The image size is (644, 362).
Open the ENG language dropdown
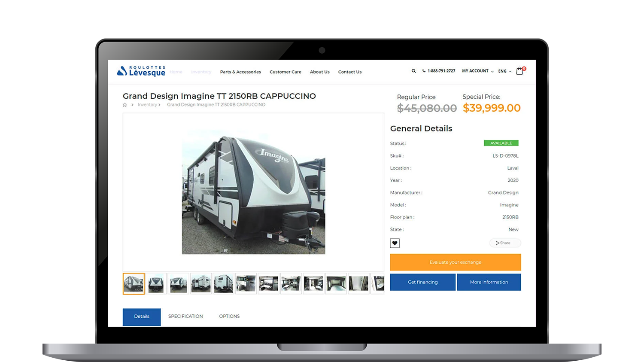point(505,71)
